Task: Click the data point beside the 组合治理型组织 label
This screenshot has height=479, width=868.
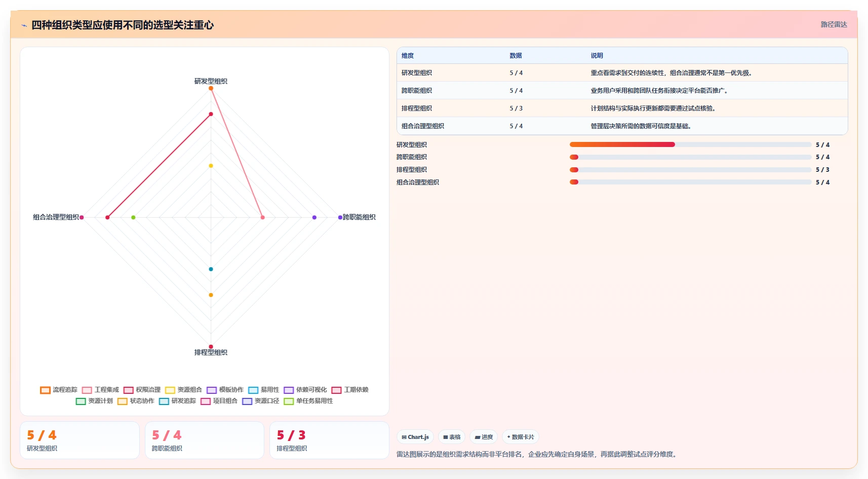Action: 82,217
